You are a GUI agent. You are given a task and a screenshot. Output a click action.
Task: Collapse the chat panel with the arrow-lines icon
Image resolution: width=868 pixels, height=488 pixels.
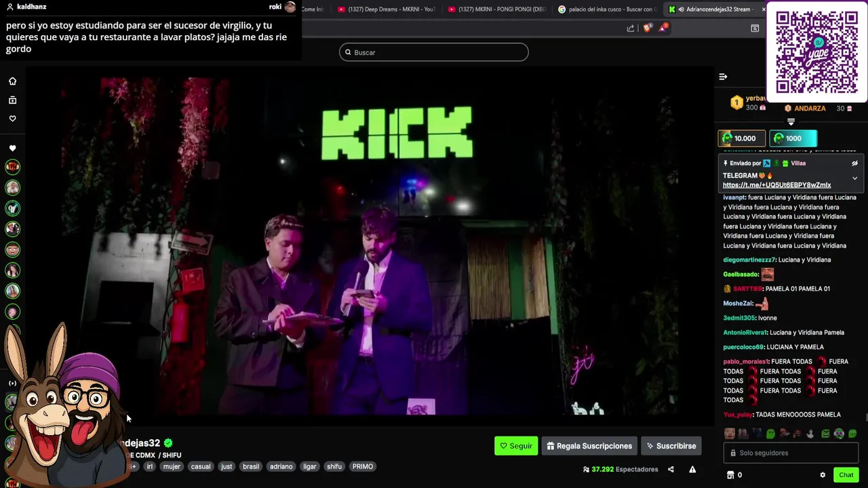723,77
